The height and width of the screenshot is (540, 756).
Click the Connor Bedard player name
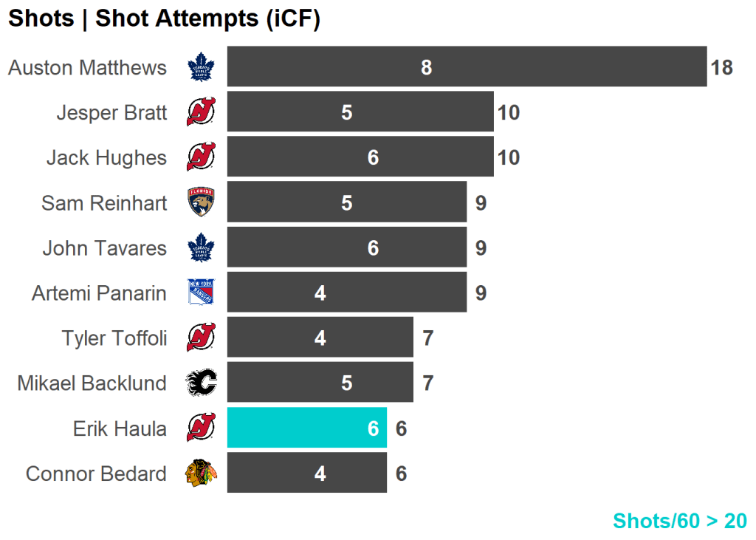pyautogui.click(x=96, y=474)
